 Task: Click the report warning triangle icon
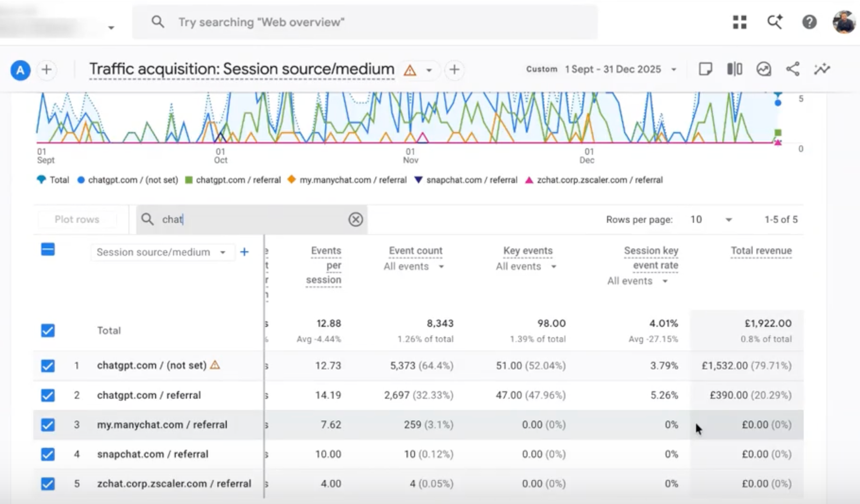410,70
